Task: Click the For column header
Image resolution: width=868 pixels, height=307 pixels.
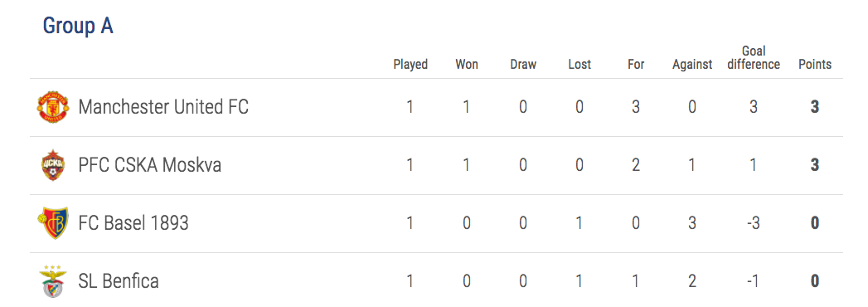Action: pos(636,64)
